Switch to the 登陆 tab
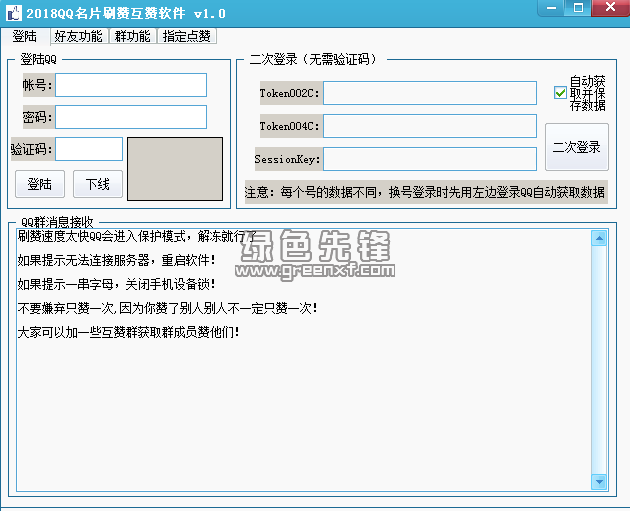630x511 pixels. [25, 36]
